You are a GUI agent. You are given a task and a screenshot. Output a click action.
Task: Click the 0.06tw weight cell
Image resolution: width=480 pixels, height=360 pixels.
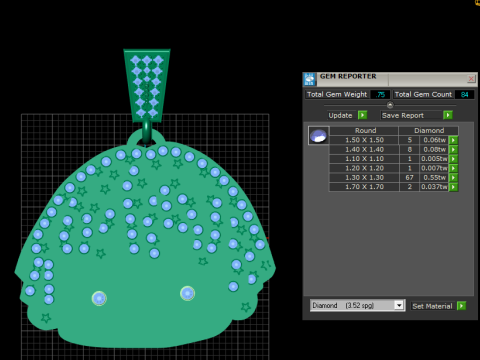click(434, 140)
